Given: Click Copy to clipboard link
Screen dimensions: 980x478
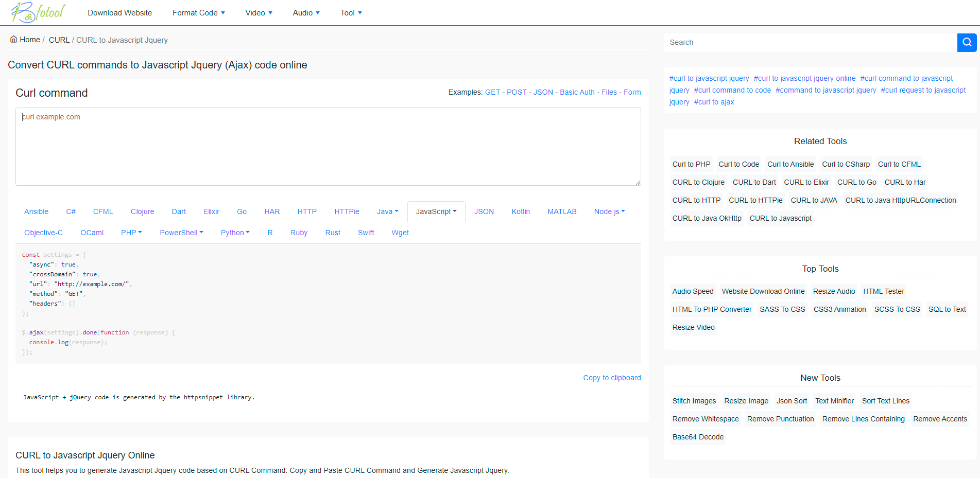Looking at the screenshot, I should point(612,378).
